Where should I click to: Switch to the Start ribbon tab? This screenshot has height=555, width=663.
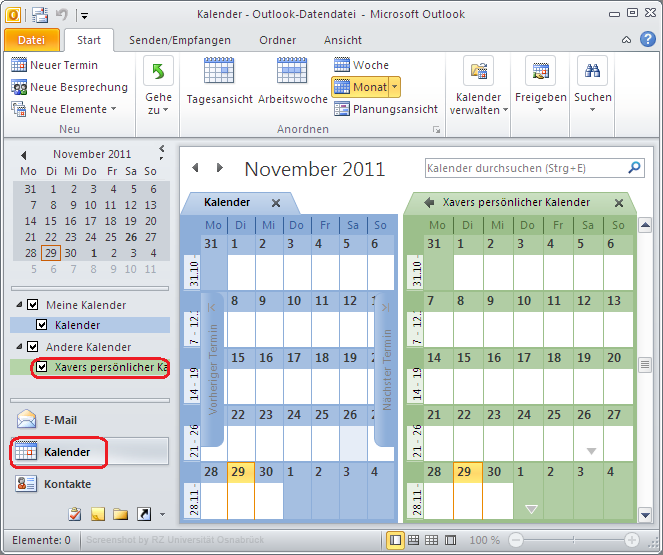(89, 40)
